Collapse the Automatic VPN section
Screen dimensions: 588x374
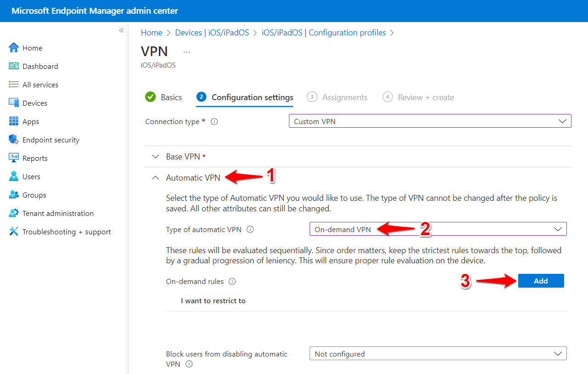pyautogui.click(x=155, y=177)
